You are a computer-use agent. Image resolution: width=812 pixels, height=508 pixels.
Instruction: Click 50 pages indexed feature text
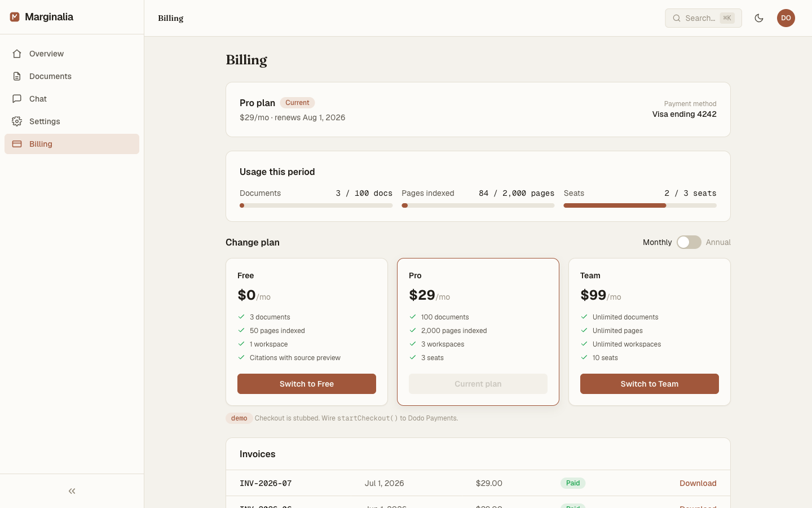point(277,331)
